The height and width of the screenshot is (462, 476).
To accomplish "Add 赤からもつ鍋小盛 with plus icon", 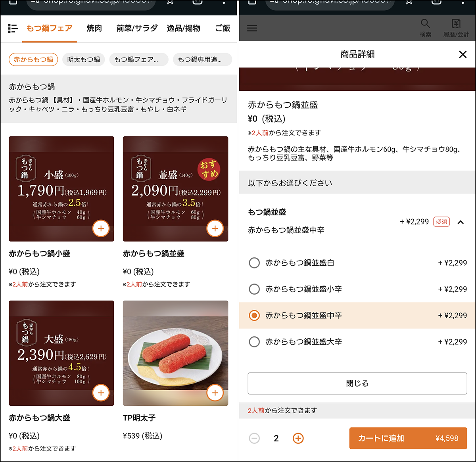I will coord(101,228).
